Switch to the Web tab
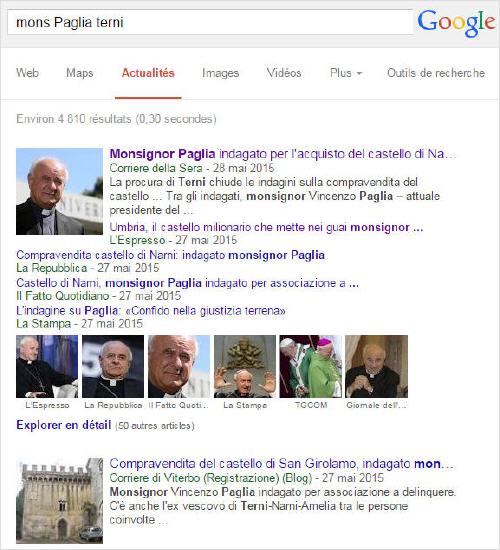 click(x=27, y=73)
